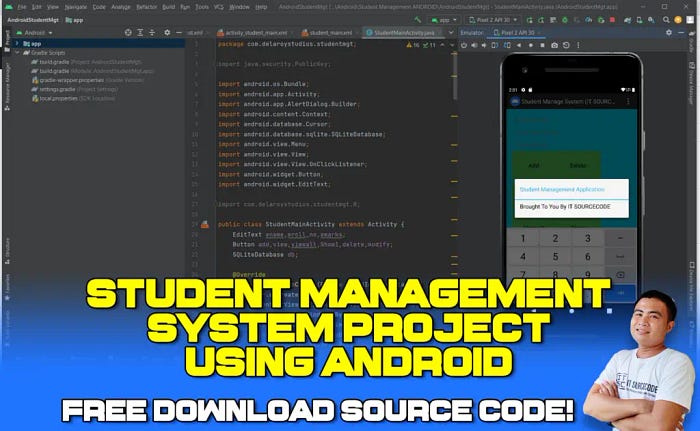
Task: Click 'Brought To You By IT SOURCECODE' dialog text
Action: click(565, 207)
